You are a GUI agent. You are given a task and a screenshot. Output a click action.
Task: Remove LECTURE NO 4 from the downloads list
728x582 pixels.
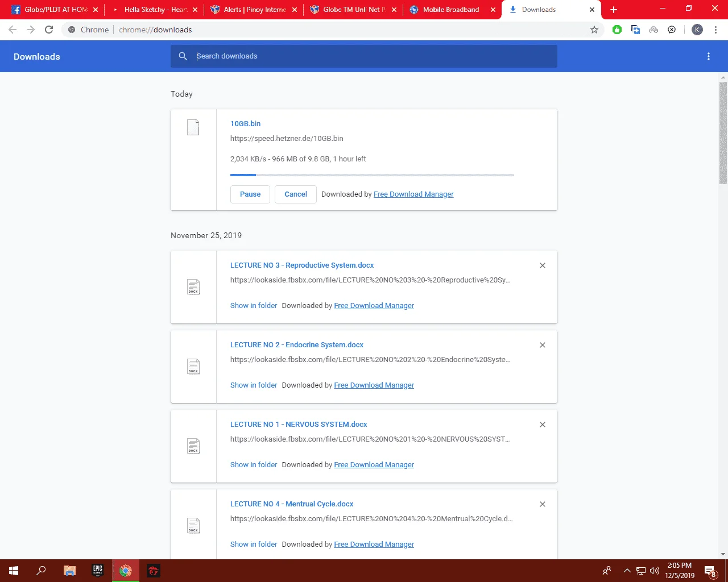pyautogui.click(x=543, y=504)
